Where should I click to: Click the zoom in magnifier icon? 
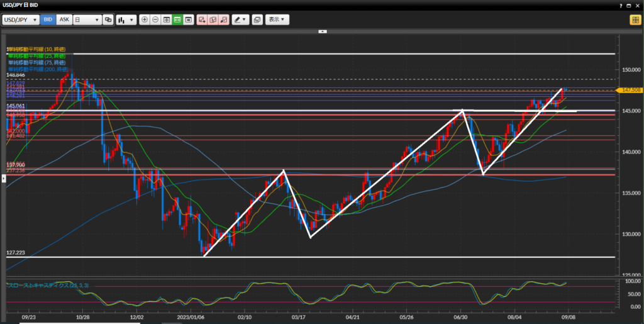[145, 20]
